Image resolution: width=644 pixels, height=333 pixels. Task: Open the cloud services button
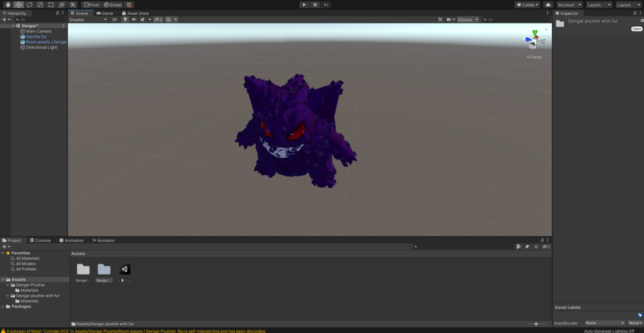click(548, 5)
